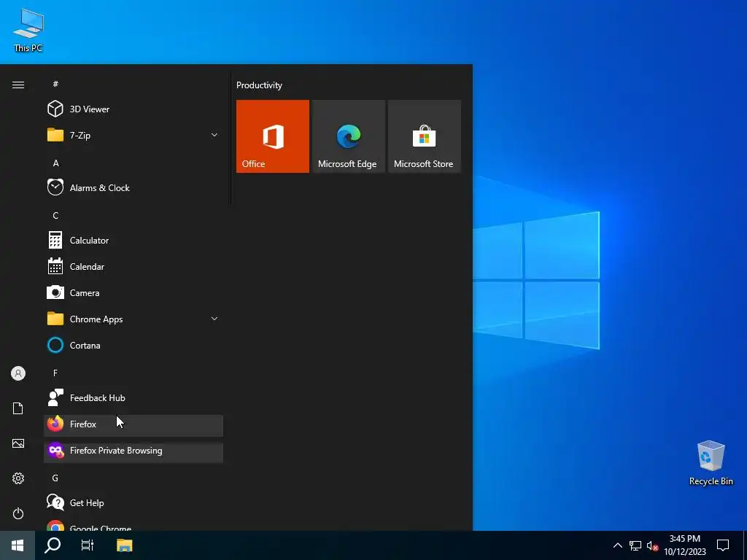Open Feedback Hub
Screen dimensions: 747x560
(133, 397)
